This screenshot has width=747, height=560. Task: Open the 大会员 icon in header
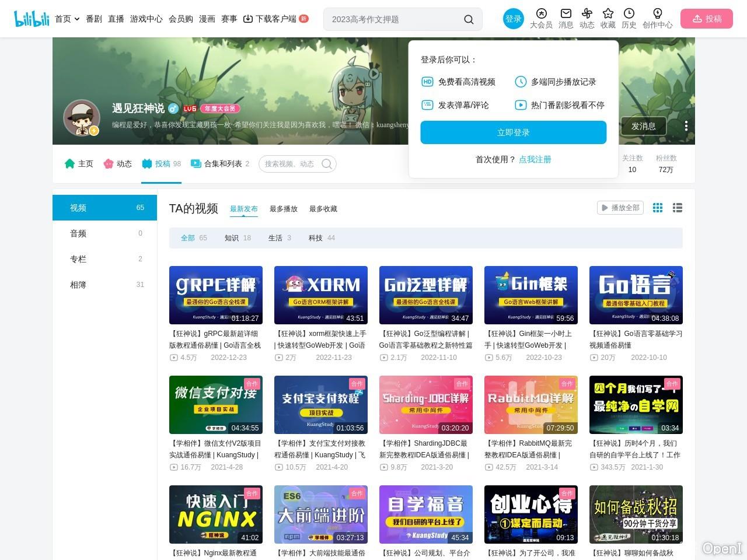point(541,14)
